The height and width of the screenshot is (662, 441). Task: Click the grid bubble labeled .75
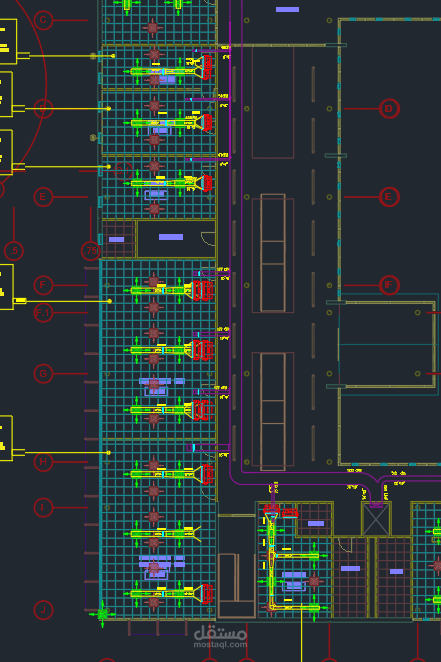pos(90,250)
